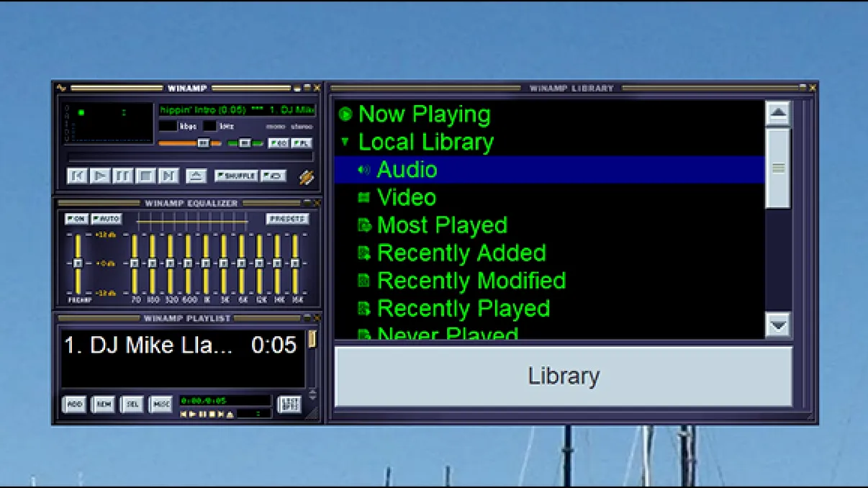868x488 pixels.
Task: Open the equalizer PRESETS menu
Action: tap(288, 219)
